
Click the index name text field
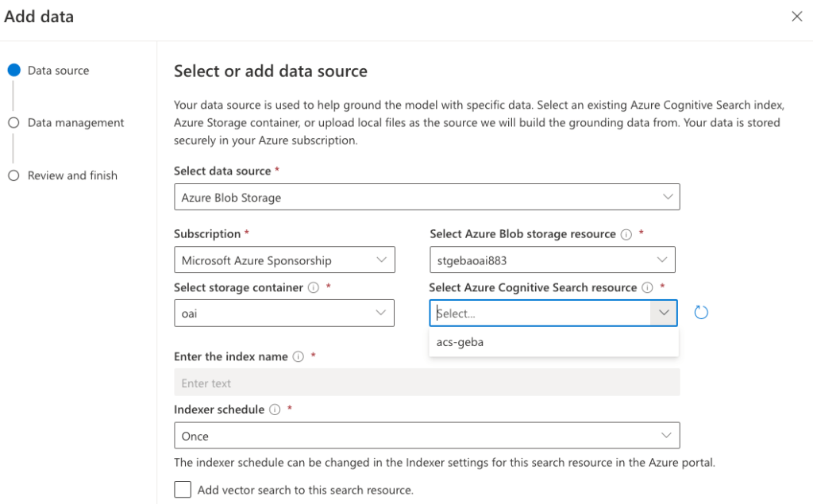click(426, 383)
